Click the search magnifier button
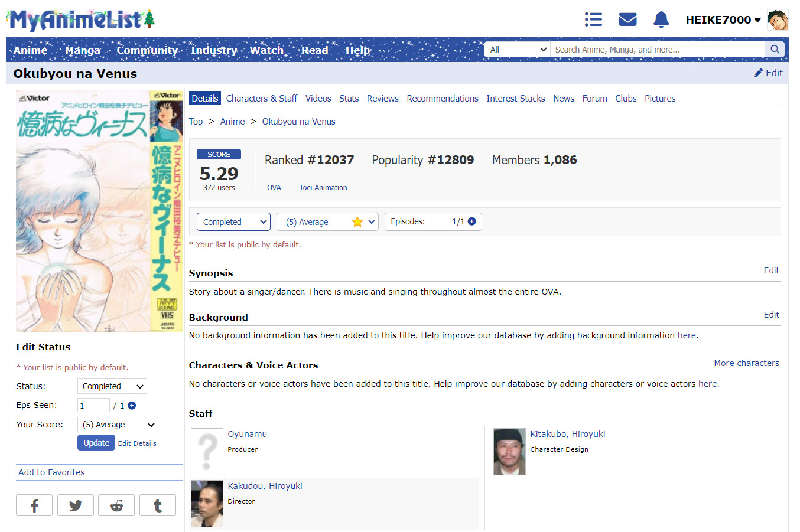 tap(775, 50)
